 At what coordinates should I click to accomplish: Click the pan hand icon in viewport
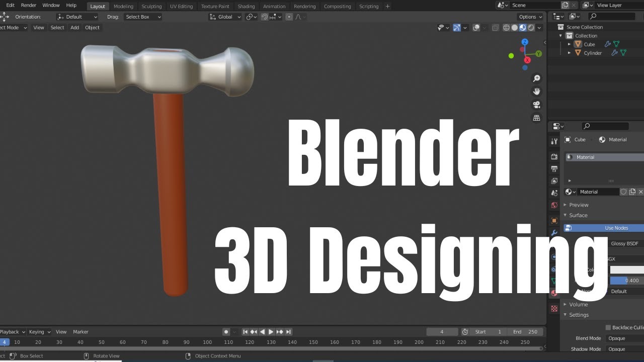pos(537,92)
